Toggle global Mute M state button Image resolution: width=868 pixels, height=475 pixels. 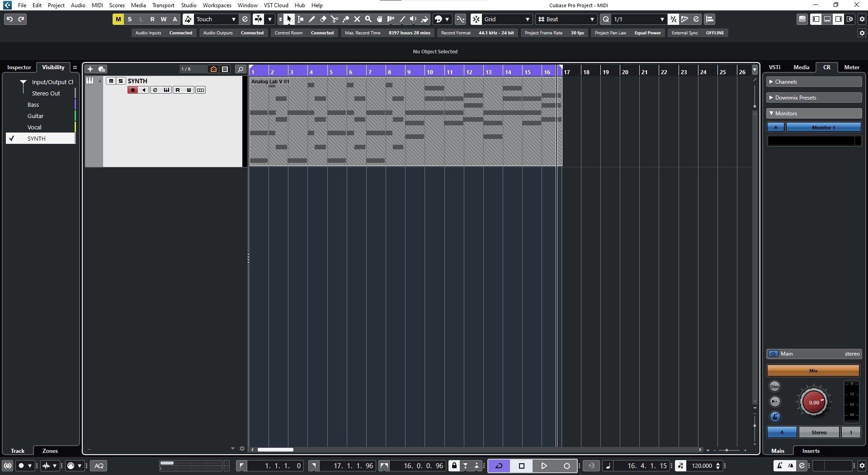coord(118,19)
